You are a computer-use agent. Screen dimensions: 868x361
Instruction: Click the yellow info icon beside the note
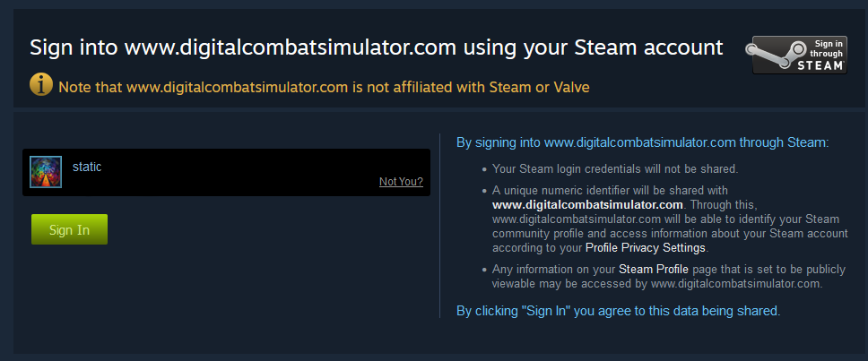click(41, 85)
